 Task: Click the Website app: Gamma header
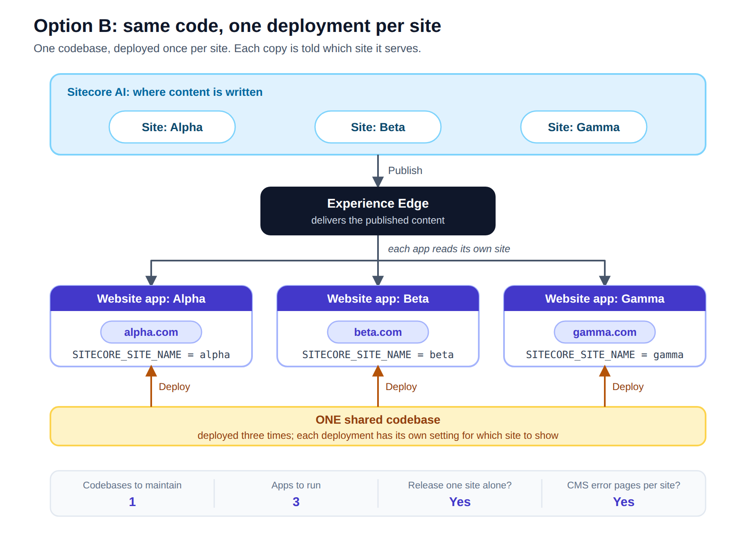[x=605, y=298]
